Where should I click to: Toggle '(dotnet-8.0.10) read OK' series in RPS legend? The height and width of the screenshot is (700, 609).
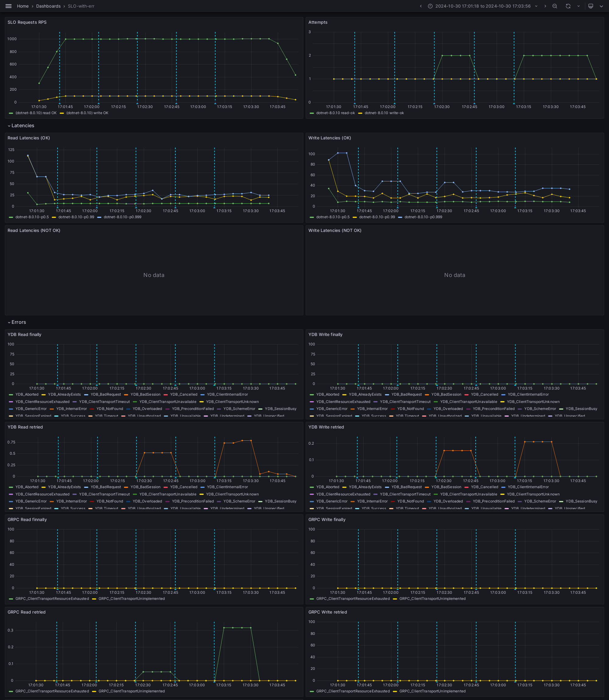36,113
